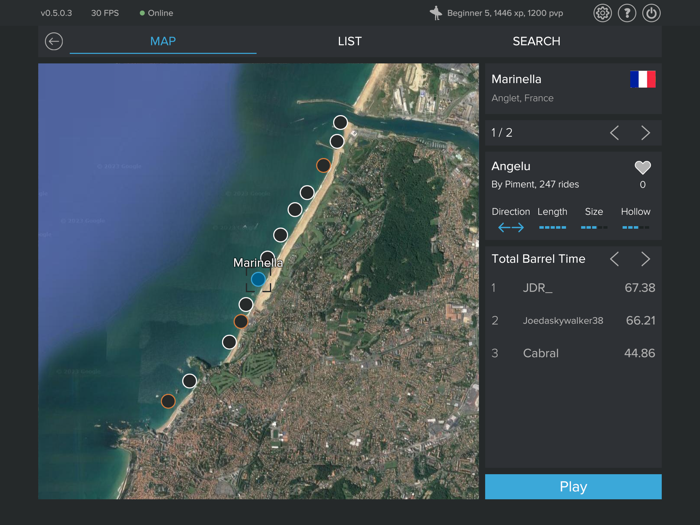Select the second marker just below the river mouth
The height and width of the screenshot is (525, 700).
coord(337,142)
